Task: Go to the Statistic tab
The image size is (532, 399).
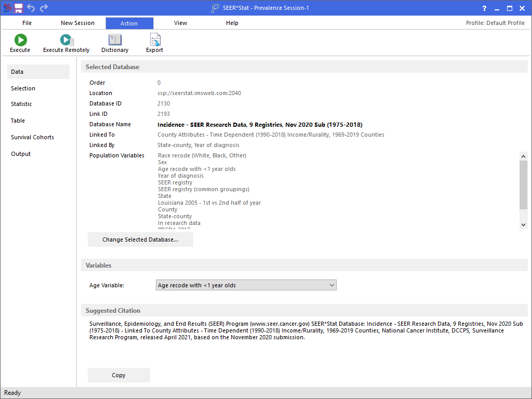Action: [21, 104]
